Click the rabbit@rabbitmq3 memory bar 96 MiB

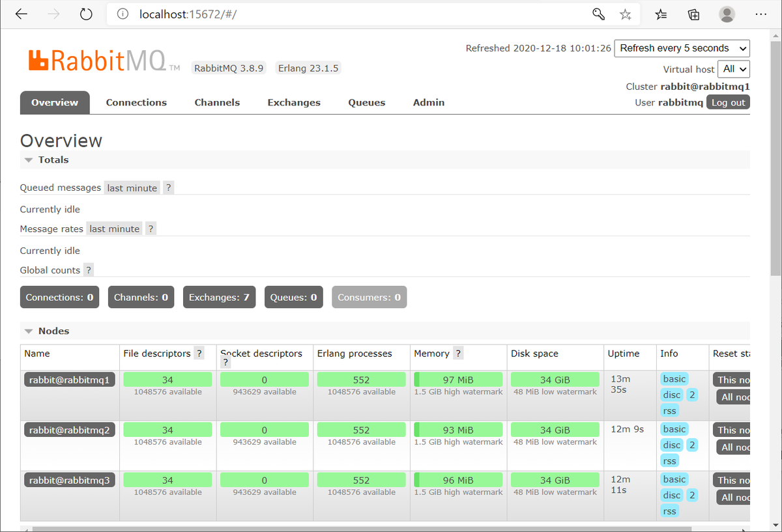pos(458,480)
